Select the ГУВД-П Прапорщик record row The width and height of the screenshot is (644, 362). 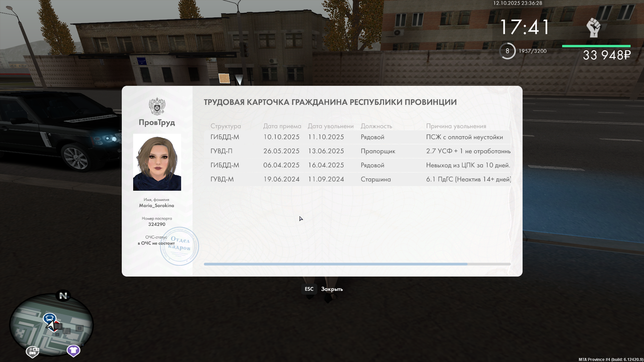tap(357, 151)
